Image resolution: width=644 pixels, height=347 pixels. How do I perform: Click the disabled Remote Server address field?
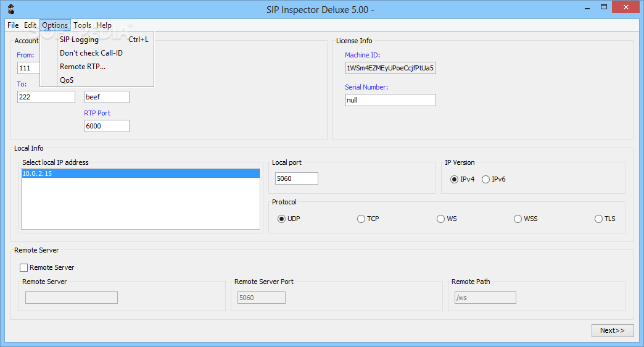72,298
